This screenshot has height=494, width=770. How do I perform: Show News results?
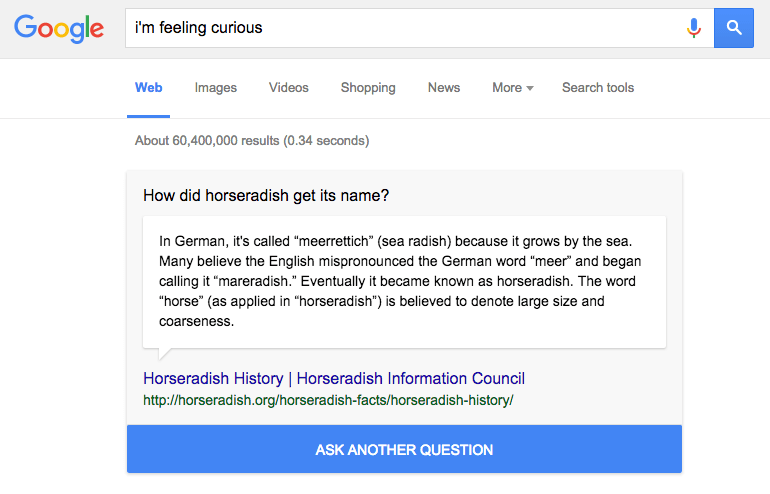tap(444, 87)
